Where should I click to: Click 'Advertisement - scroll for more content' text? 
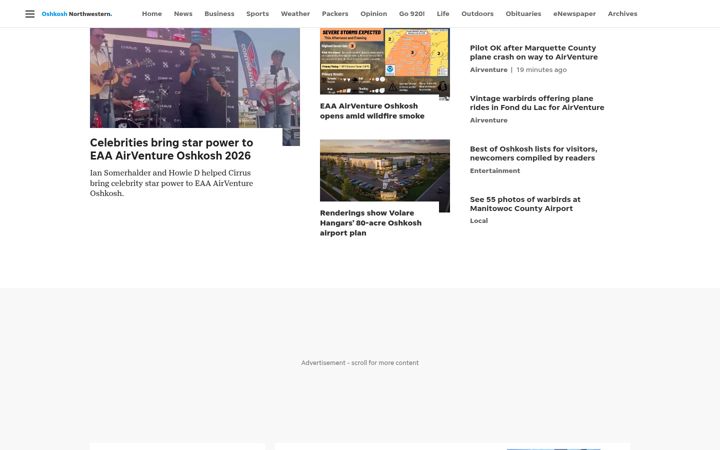(360, 363)
